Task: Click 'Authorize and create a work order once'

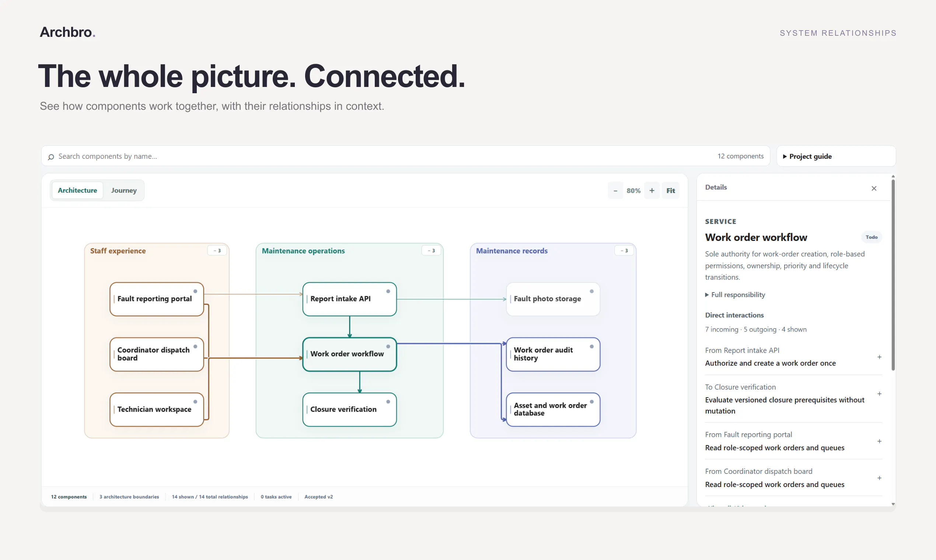Action: 770,363
